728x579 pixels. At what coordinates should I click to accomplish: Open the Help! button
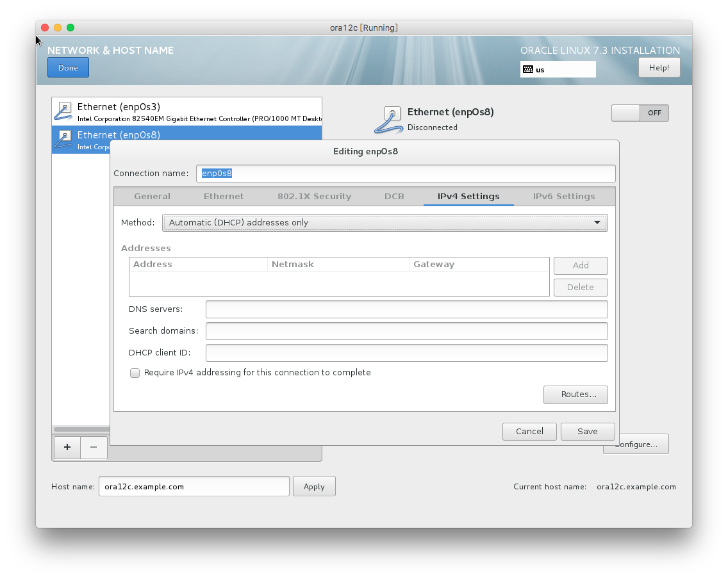pyautogui.click(x=659, y=68)
